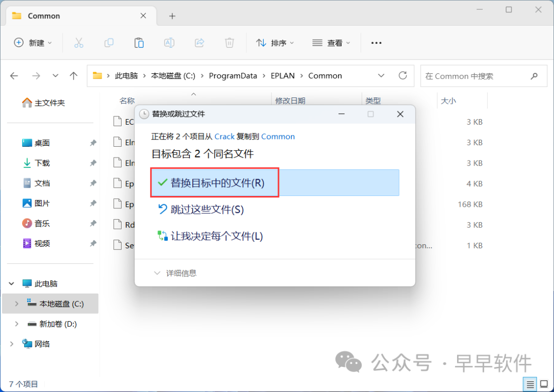Click the 在 Common 中搜索 search box
This screenshot has width=554, height=392.
point(474,76)
